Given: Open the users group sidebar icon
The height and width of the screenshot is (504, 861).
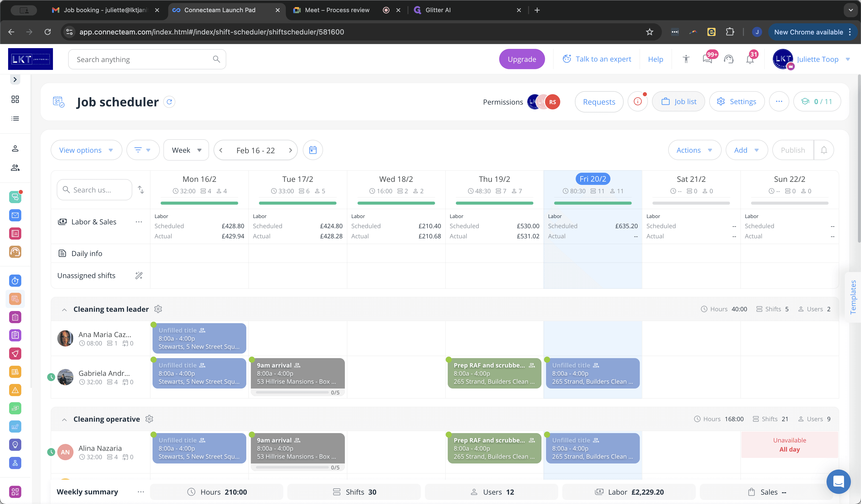Looking at the screenshot, I should pyautogui.click(x=15, y=168).
